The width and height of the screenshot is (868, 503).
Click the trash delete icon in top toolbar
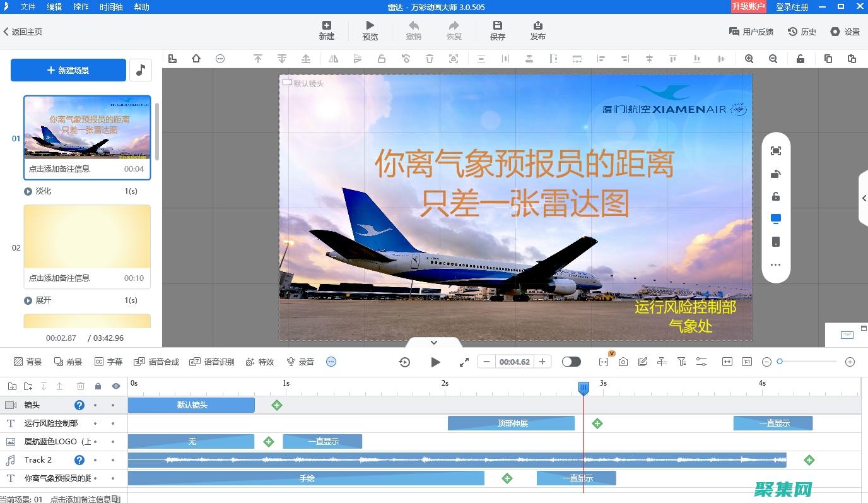(x=430, y=58)
